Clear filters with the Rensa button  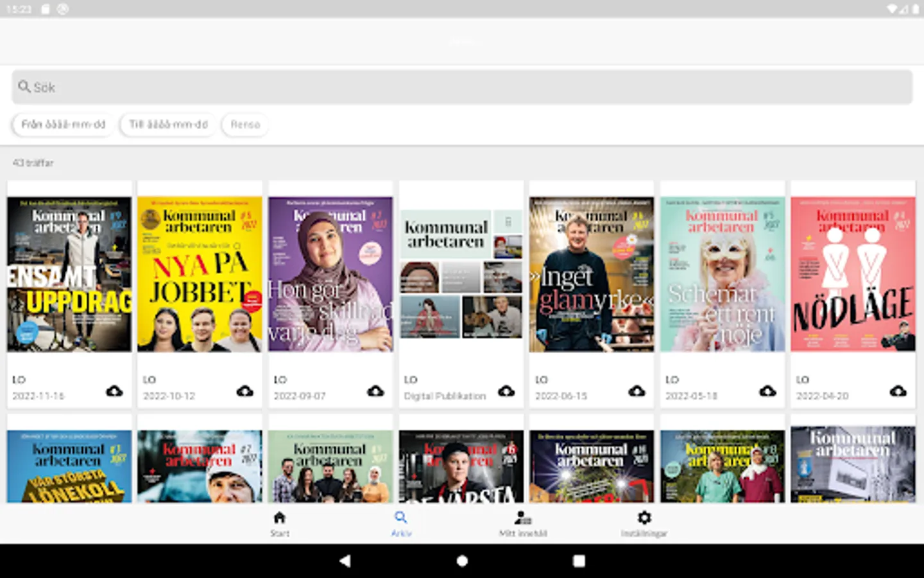pos(245,125)
